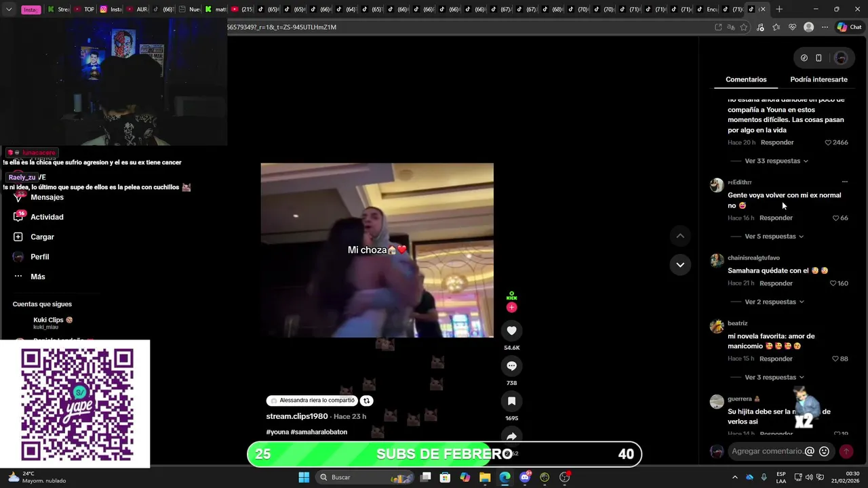
Task: Add page to favorites with star icon
Action: point(744,27)
